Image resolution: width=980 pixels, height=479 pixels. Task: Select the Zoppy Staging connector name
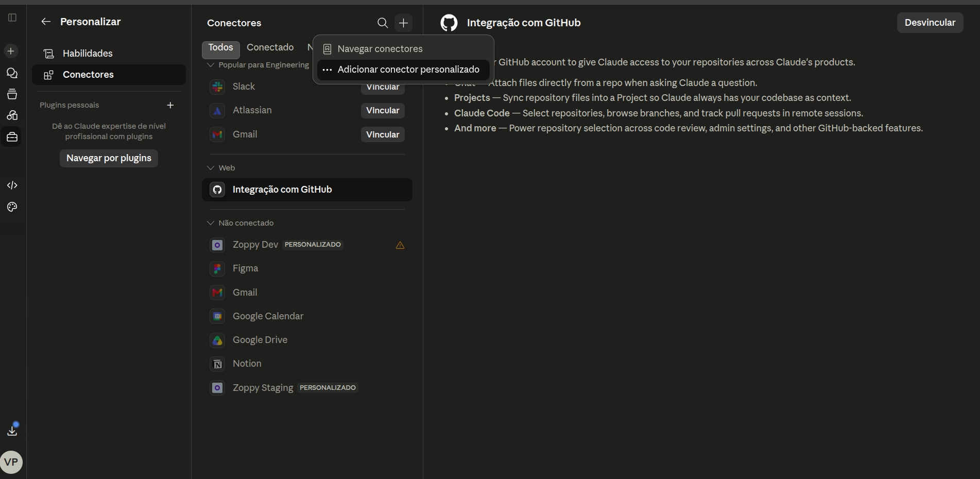[263, 388]
